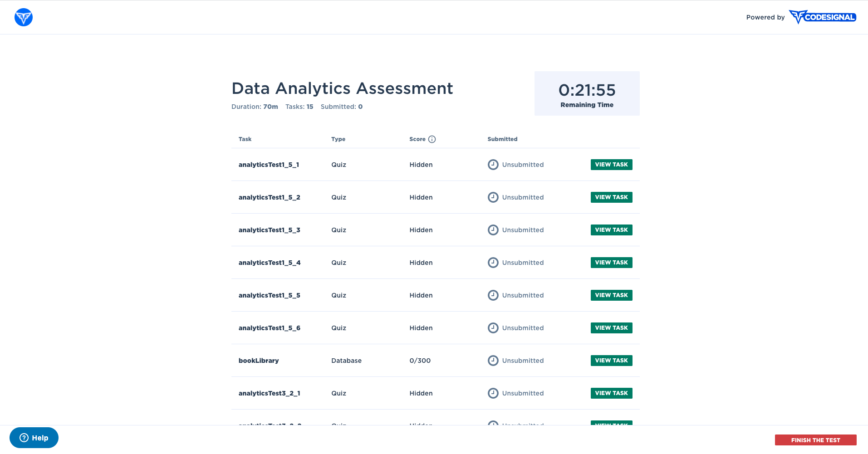This screenshot has height=454, width=868.
Task: Click the blue shield logo top-left
Action: [x=24, y=17]
